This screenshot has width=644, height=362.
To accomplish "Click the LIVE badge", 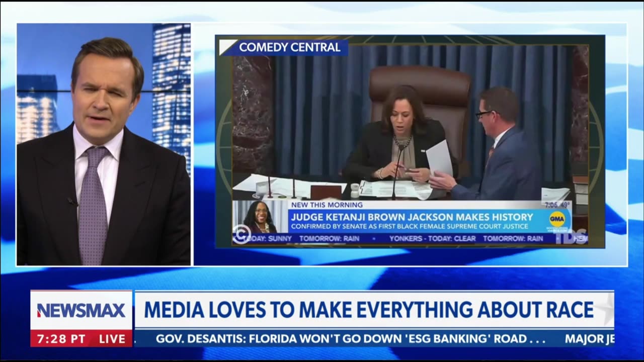I will (x=112, y=339).
